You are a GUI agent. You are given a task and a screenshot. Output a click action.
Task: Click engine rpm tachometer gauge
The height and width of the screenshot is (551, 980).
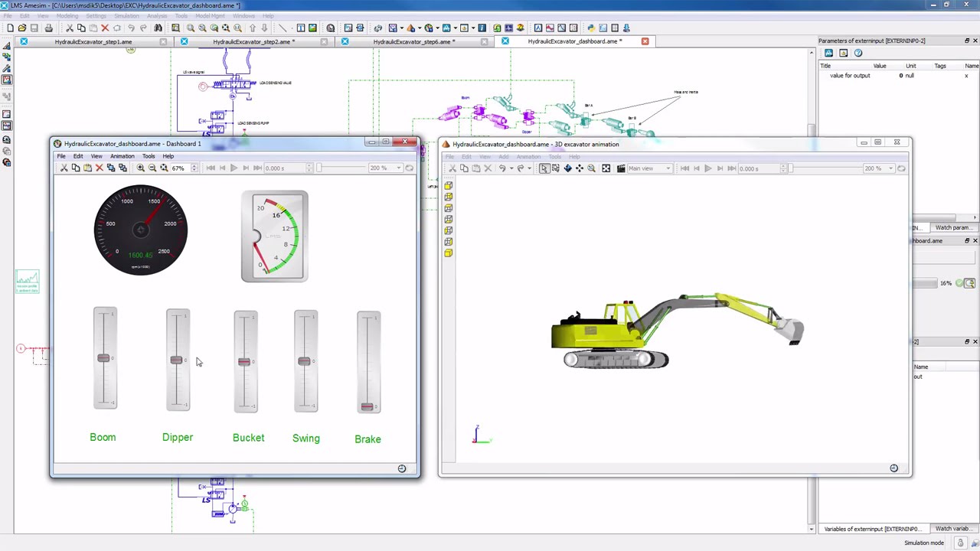tap(140, 230)
